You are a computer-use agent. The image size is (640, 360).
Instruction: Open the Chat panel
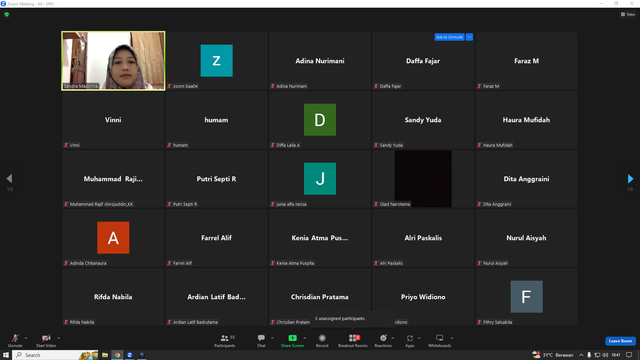(261, 340)
